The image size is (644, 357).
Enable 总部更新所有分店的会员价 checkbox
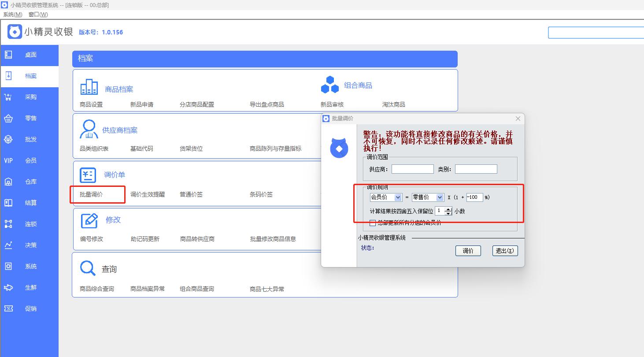373,223
